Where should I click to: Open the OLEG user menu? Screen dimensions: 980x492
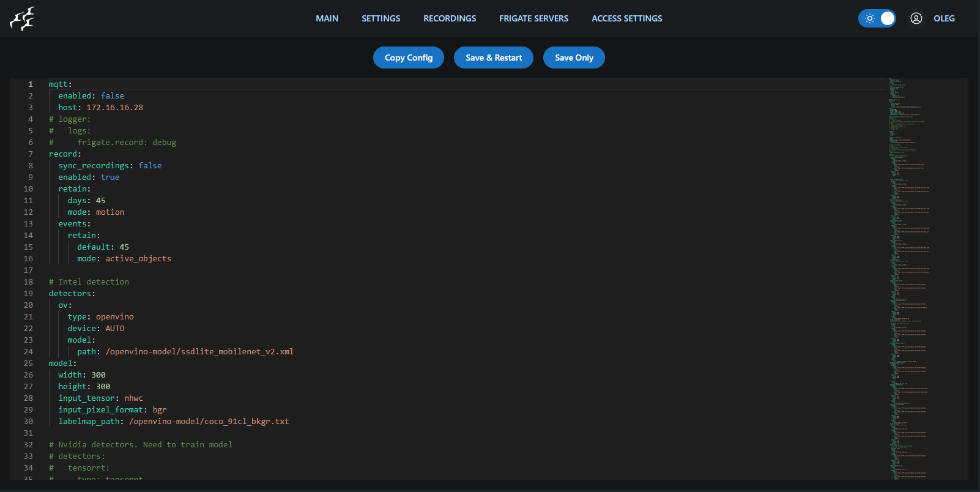coord(943,18)
